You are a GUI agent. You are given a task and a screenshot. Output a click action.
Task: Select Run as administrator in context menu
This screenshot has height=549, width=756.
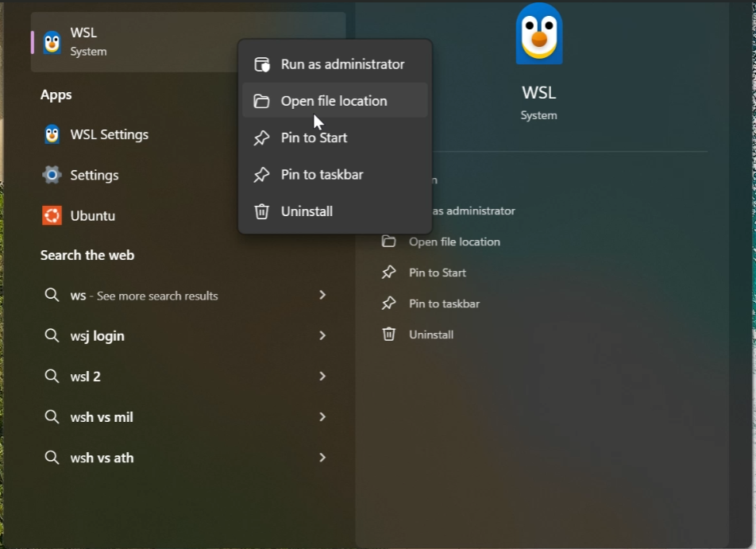pos(342,64)
